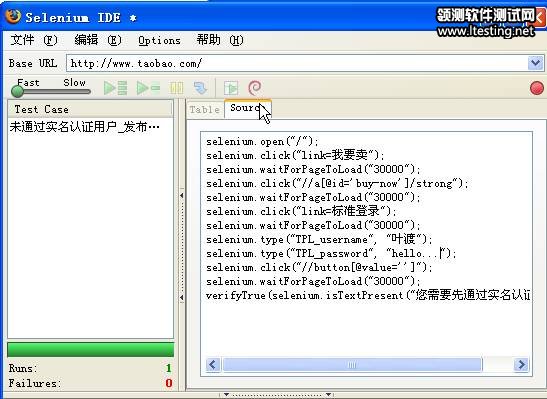Click right arrow of source scrollbar
Image resolution: width=547 pixels, height=399 pixels.
coord(521,365)
